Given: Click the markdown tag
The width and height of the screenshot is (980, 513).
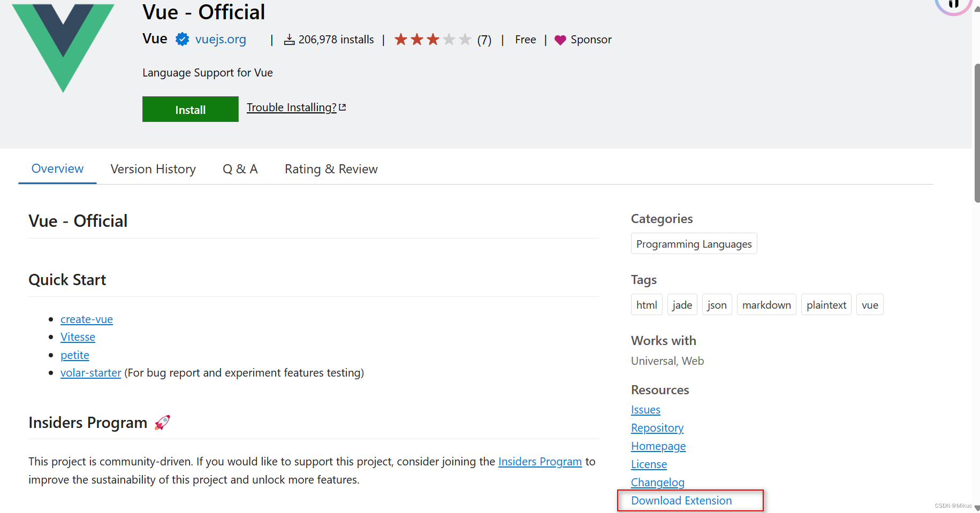Looking at the screenshot, I should (x=766, y=305).
